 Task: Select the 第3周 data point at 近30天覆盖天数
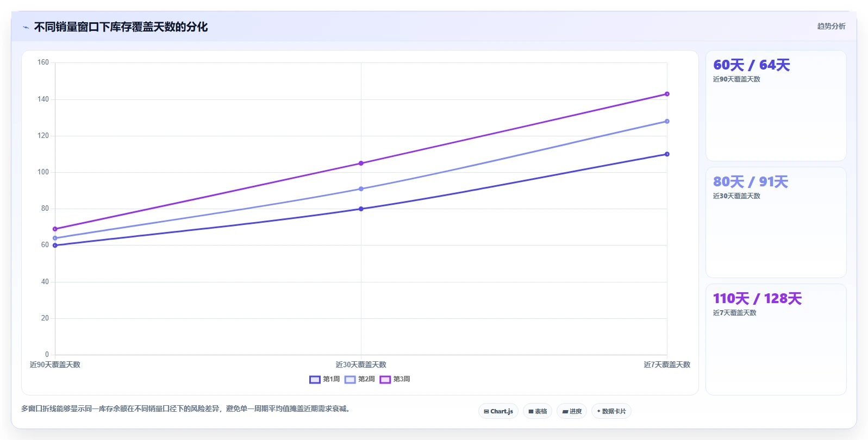(361, 164)
